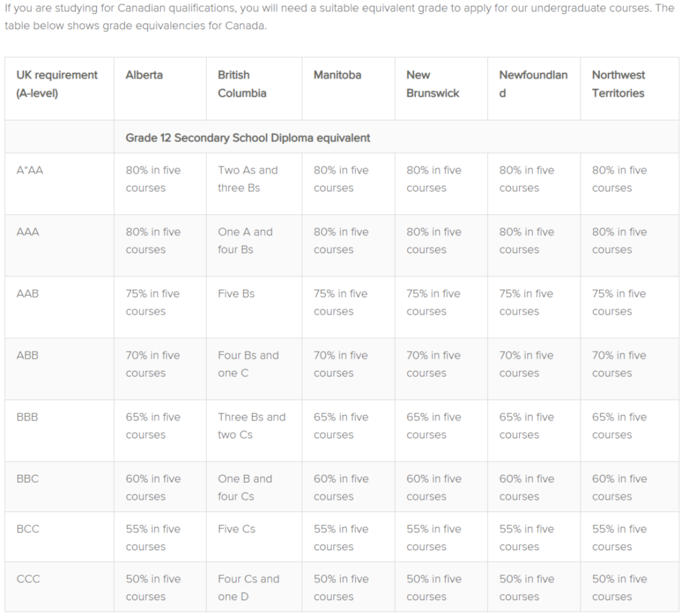Select the 'AAA' row label

click(27, 232)
